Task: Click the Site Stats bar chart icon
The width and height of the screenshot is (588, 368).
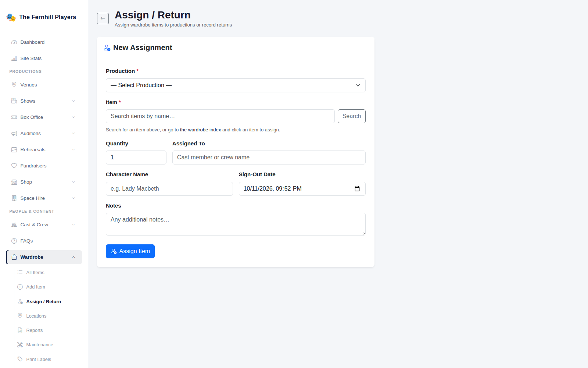Action: (x=14, y=59)
